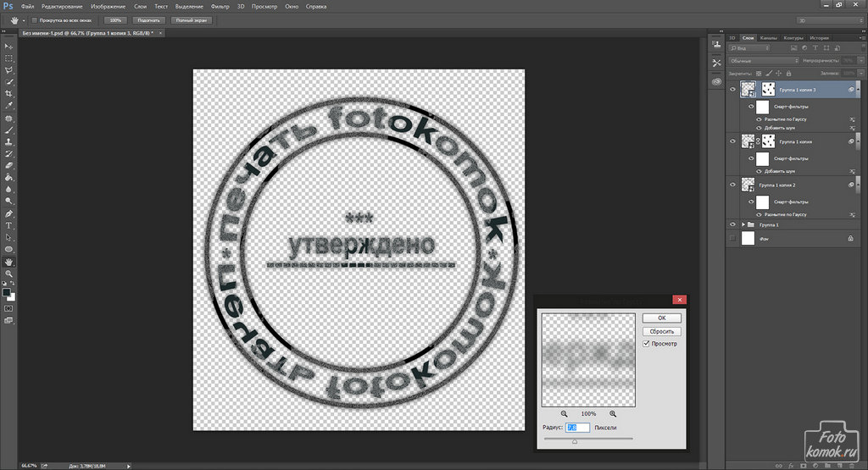The width and height of the screenshot is (868, 470).
Task: Toggle the Просмотр preview checkbox
Action: 646,343
